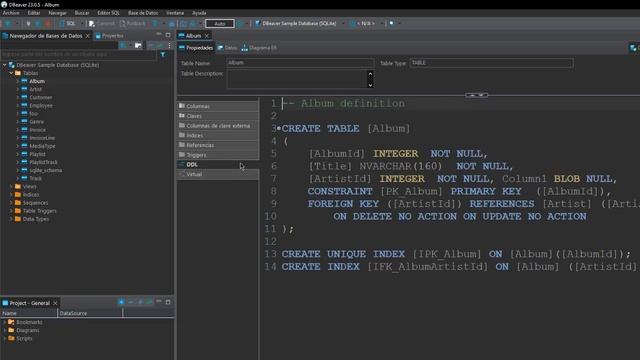Select the Diagrams folder
This screenshot has width=640, height=360.
[x=27, y=330]
